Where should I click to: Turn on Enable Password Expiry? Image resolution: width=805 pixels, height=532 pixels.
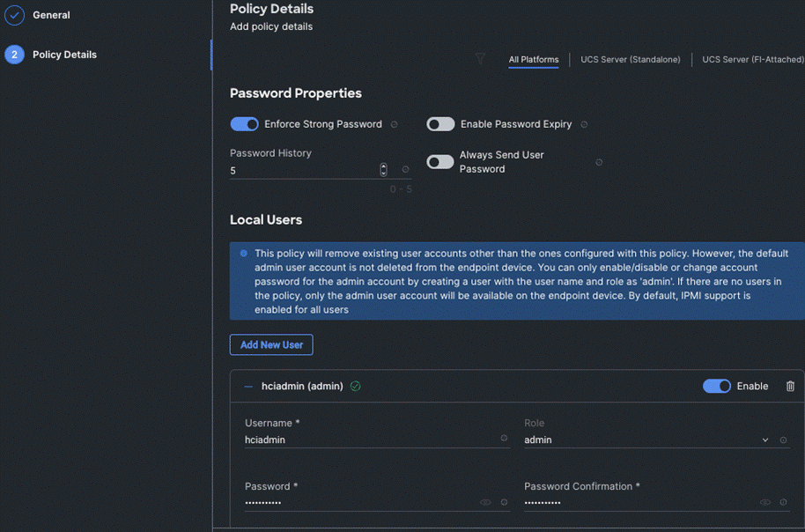pyautogui.click(x=440, y=124)
